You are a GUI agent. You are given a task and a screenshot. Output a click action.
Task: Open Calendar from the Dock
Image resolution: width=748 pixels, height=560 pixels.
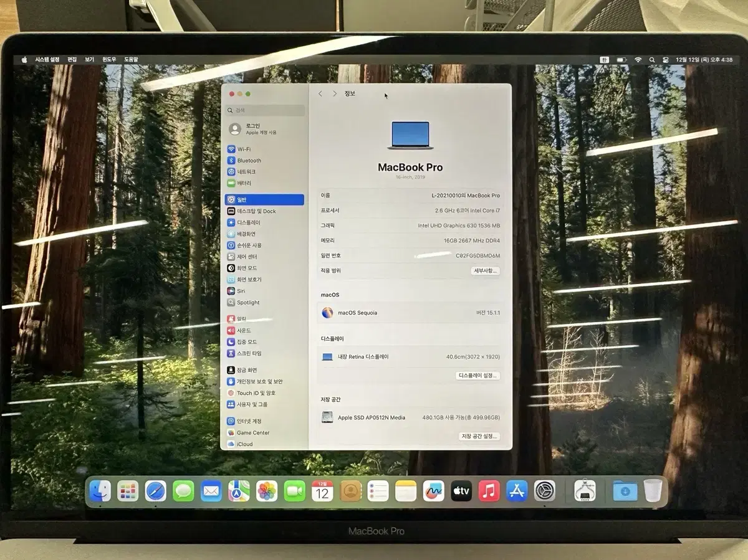coord(322,491)
